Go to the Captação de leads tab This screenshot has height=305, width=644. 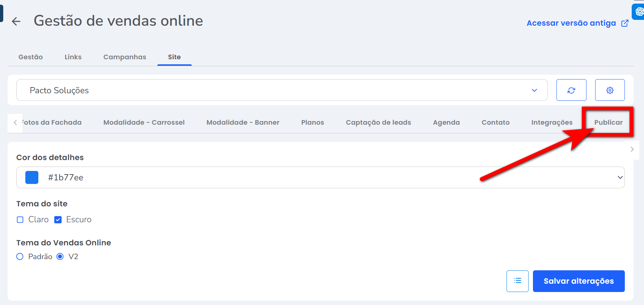(x=378, y=123)
